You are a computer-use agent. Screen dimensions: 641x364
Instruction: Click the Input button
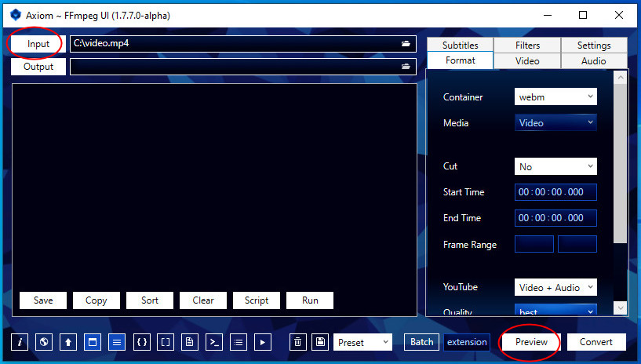pyautogui.click(x=38, y=44)
